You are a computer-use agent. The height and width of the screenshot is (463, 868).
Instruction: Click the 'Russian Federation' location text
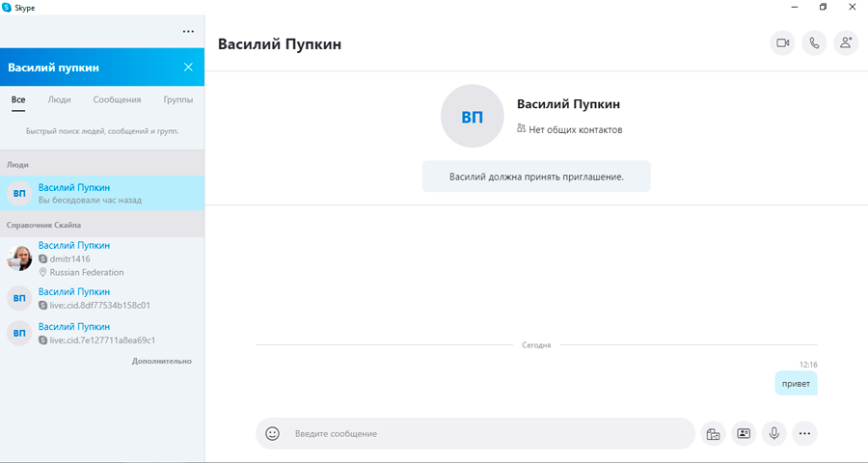coord(87,272)
